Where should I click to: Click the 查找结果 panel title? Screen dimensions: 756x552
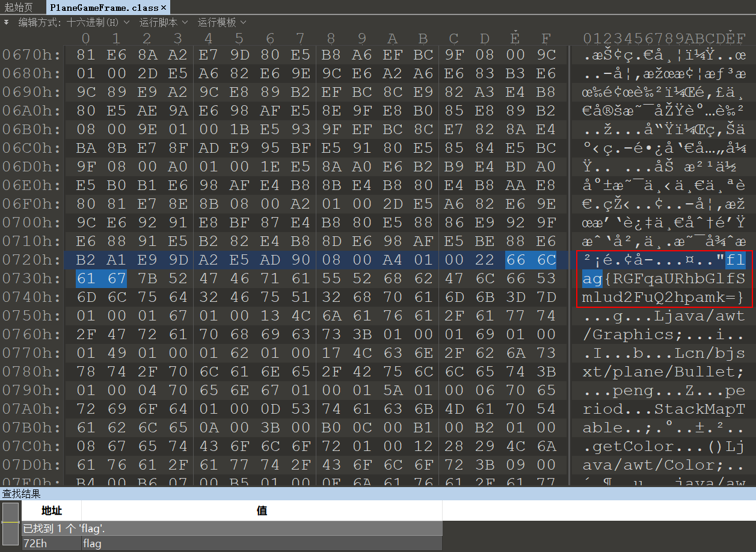(x=21, y=494)
